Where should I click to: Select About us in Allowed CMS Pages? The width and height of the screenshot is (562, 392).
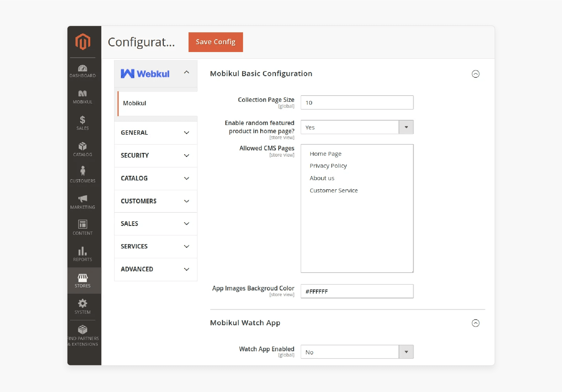322,178
